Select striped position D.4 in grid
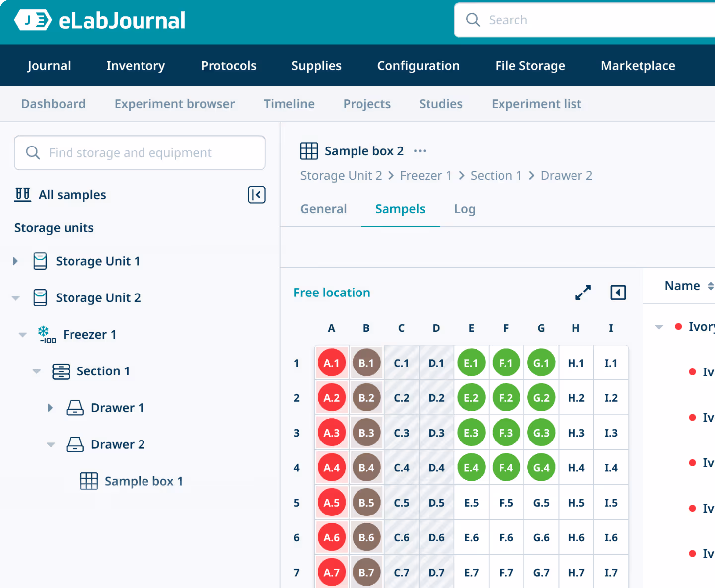 (436, 467)
